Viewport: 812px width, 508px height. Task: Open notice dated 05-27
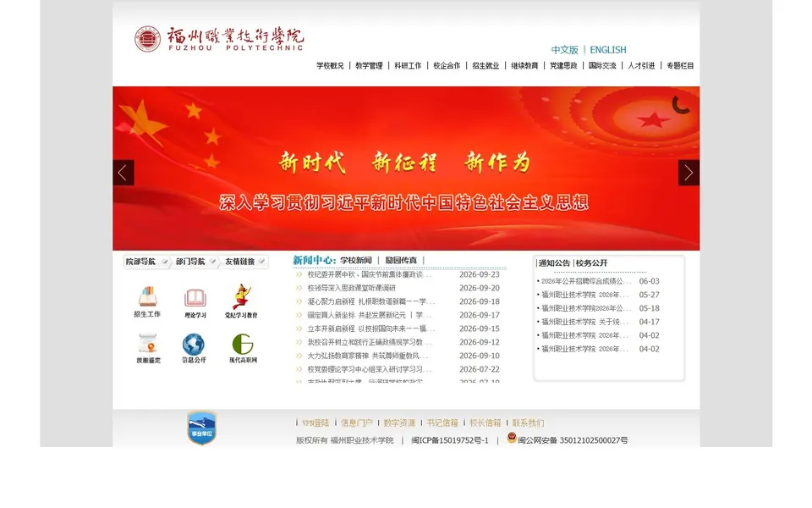click(x=584, y=295)
